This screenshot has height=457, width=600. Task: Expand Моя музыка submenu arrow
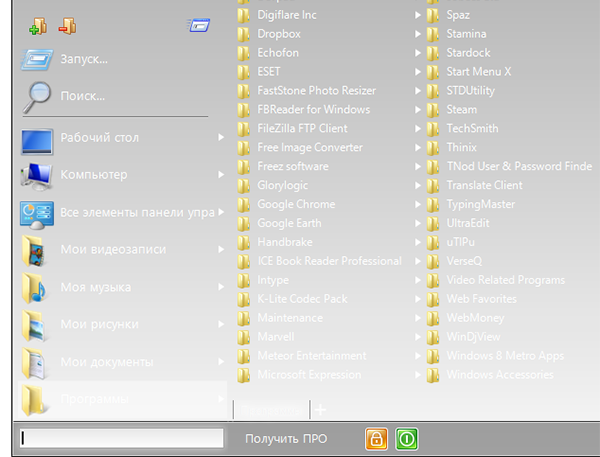[x=221, y=287]
